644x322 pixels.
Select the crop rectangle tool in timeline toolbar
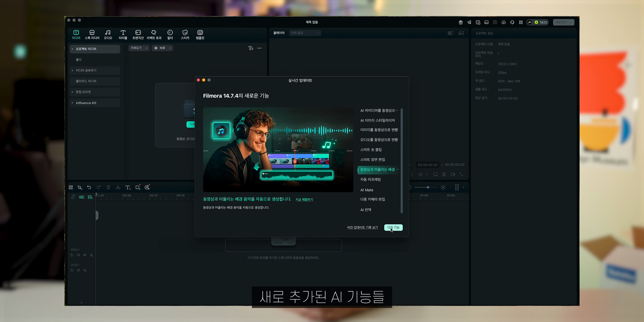[x=138, y=187]
